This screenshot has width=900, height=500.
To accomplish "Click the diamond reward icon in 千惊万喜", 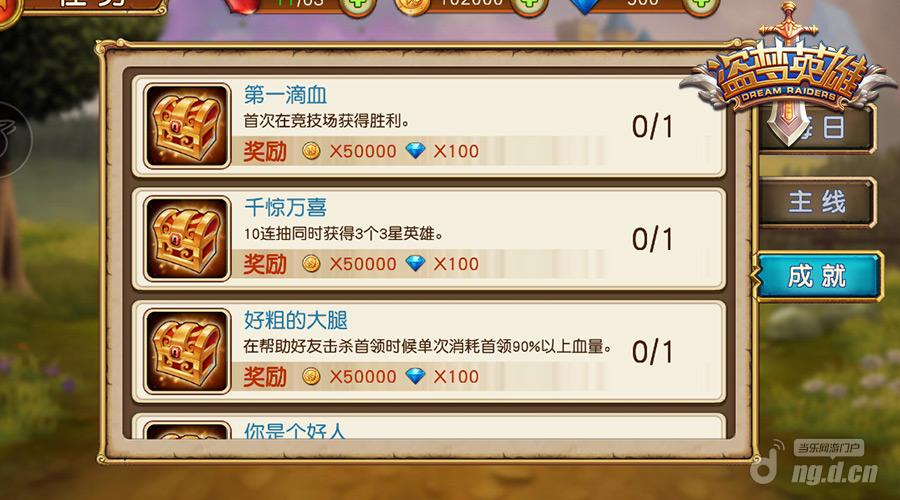I will [x=415, y=263].
